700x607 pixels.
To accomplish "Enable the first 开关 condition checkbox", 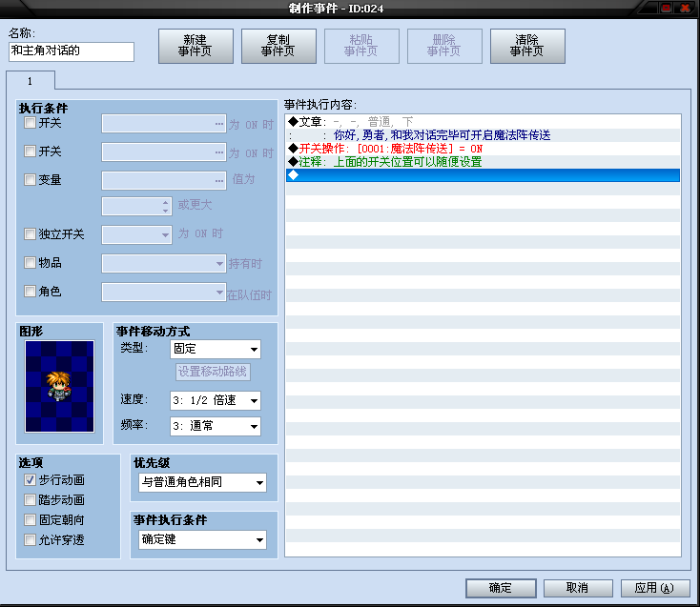I will tap(30, 123).
